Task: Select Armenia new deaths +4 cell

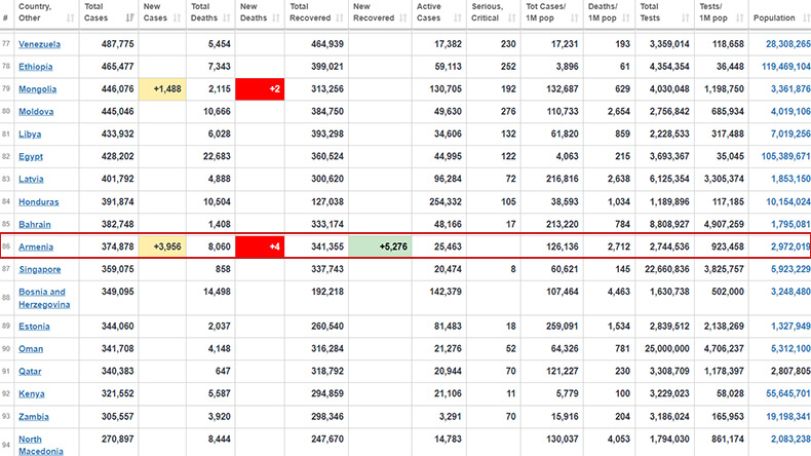Action: click(x=260, y=247)
